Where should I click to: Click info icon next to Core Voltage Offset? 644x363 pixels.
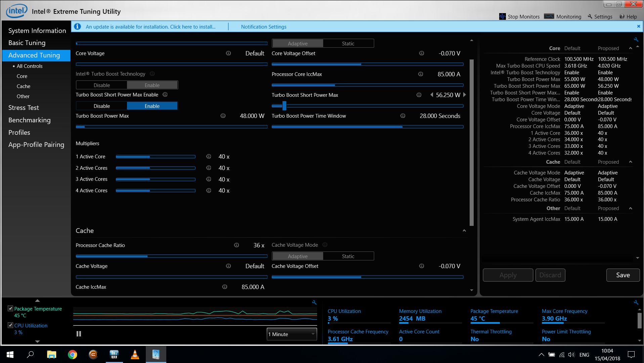[x=421, y=53]
